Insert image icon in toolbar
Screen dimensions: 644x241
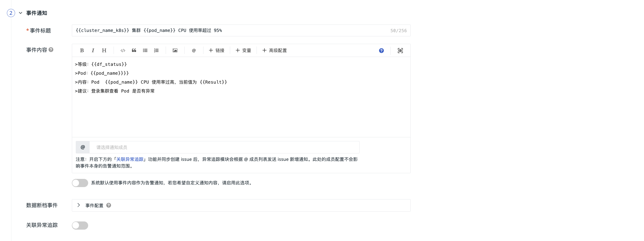point(175,50)
